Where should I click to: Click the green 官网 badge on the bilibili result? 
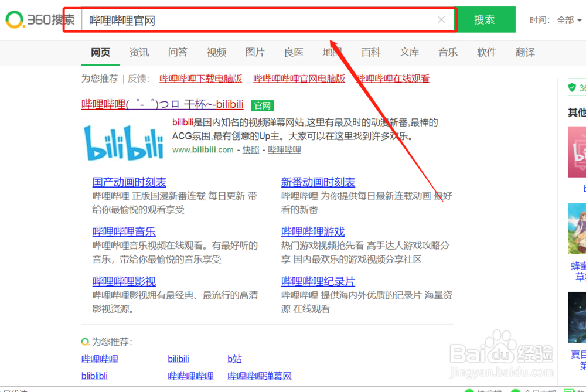[x=262, y=105]
